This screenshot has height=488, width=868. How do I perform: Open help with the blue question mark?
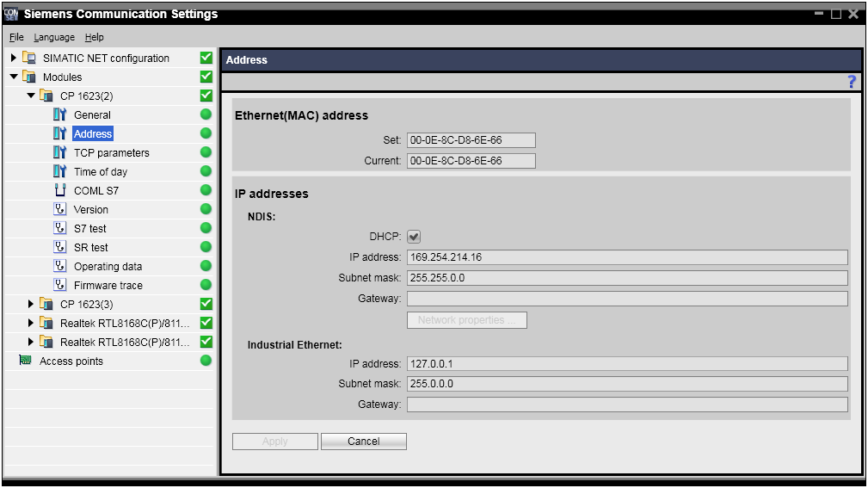click(x=852, y=82)
